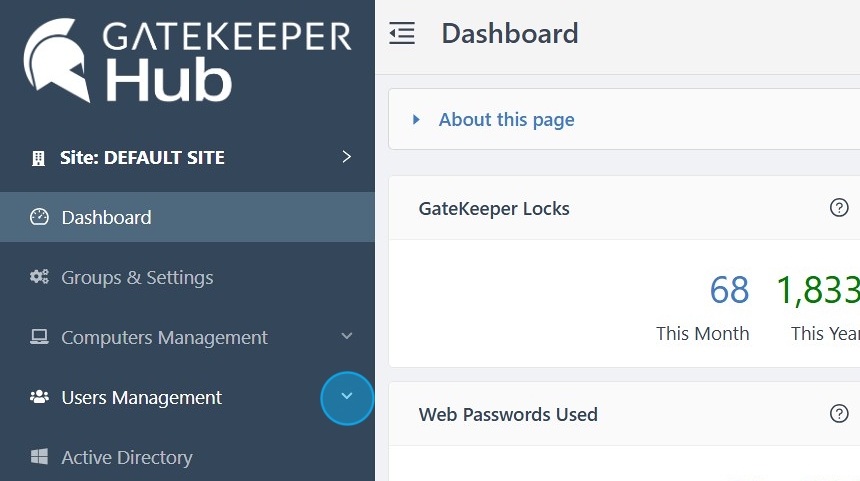Click the Web Passwords Used card heading

(x=508, y=415)
